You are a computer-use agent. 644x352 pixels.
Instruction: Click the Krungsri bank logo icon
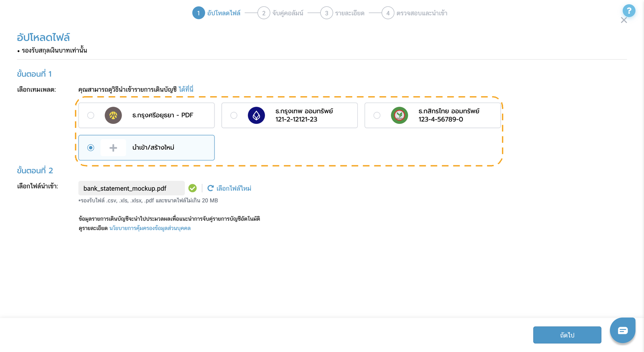click(113, 115)
